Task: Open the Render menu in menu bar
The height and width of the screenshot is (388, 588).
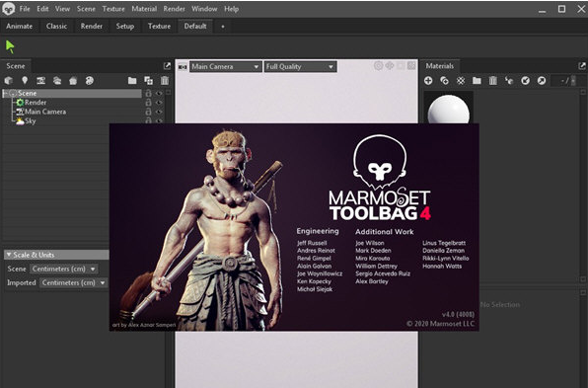Action: tap(174, 9)
